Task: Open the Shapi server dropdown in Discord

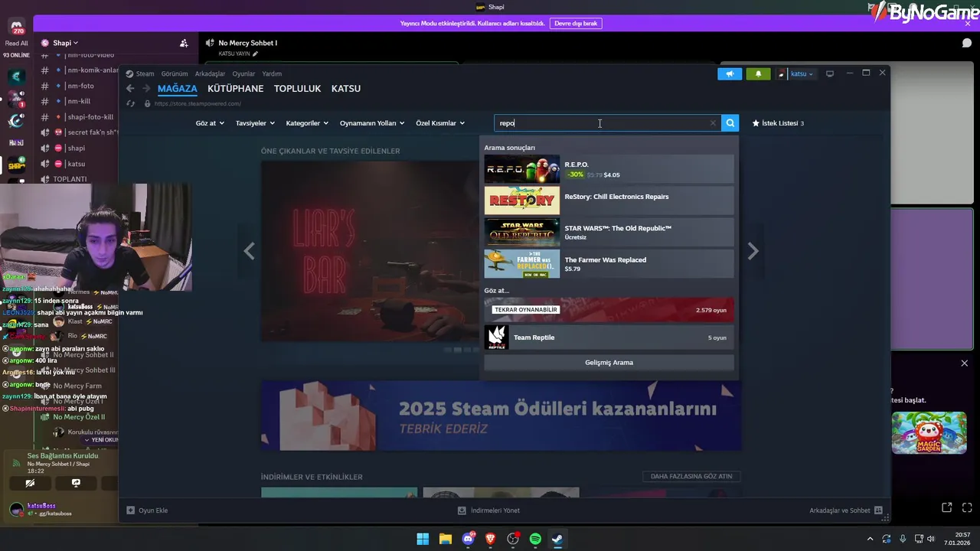Action: [x=65, y=43]
